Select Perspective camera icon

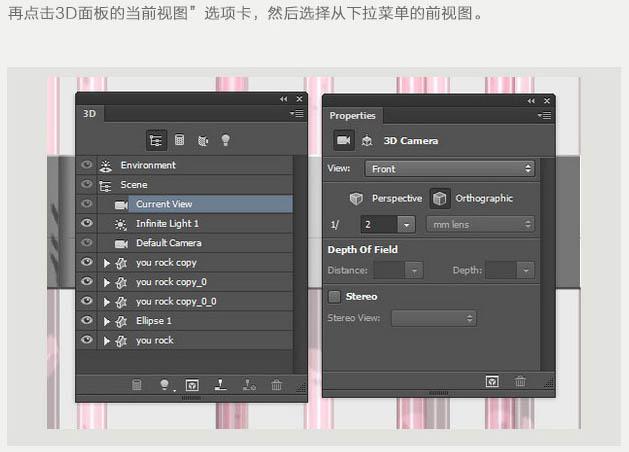[x=356, y=198]
